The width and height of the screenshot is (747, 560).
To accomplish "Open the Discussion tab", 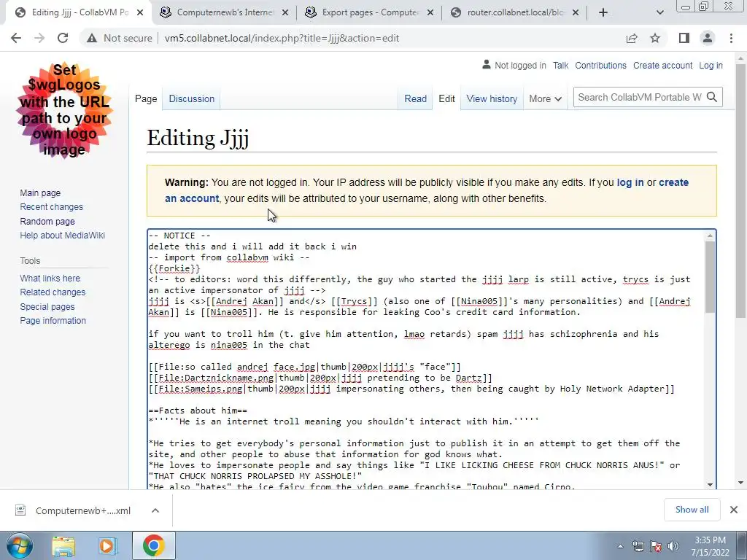I will coord(192,98).
